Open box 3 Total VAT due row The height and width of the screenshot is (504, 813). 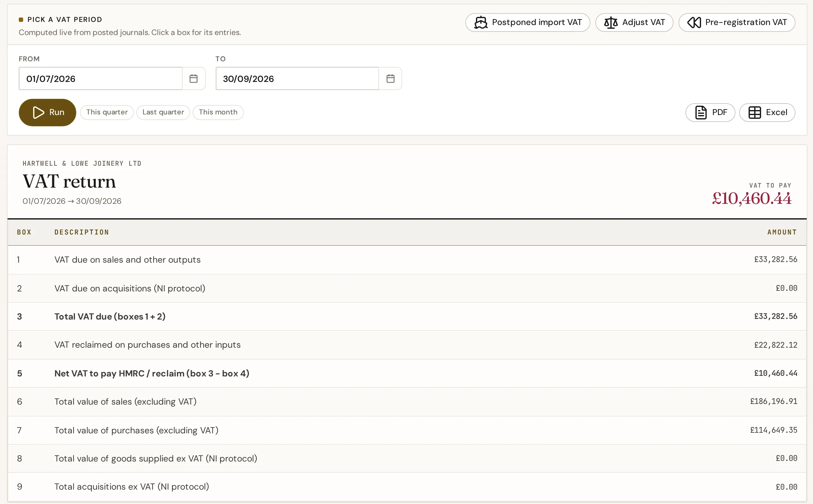407,316
